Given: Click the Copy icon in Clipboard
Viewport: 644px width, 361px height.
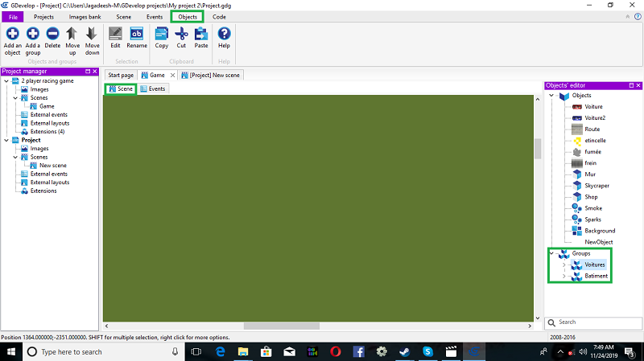Looking at the screenshot, I should coord(162,34).
